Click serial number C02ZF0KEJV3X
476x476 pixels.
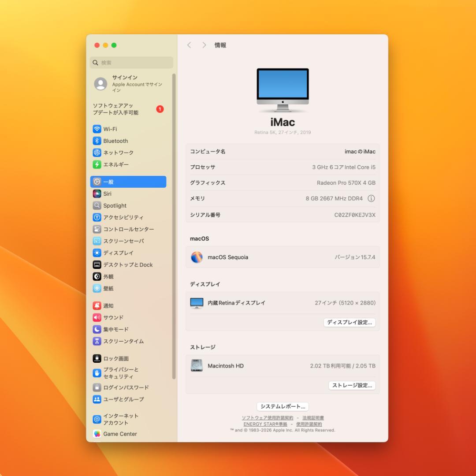tap(355, 215)
